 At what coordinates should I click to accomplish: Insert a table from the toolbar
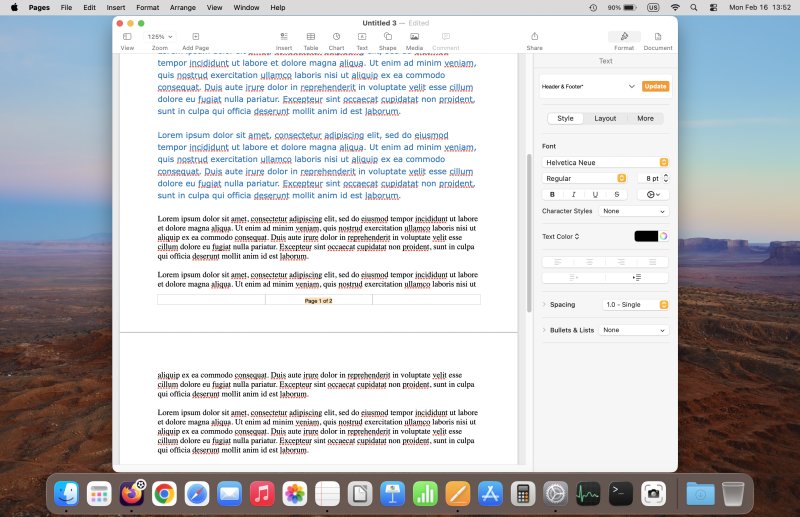pos(311,37)
